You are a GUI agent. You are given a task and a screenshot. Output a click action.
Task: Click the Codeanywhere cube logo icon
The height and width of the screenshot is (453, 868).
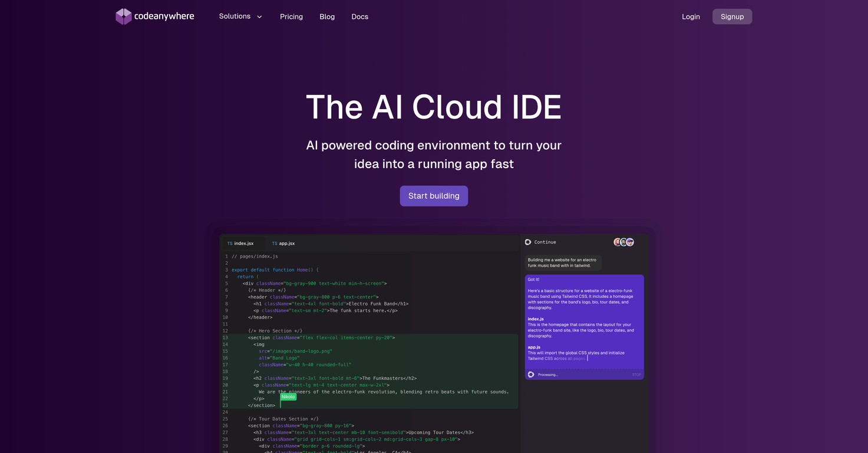tap(123, 16)
